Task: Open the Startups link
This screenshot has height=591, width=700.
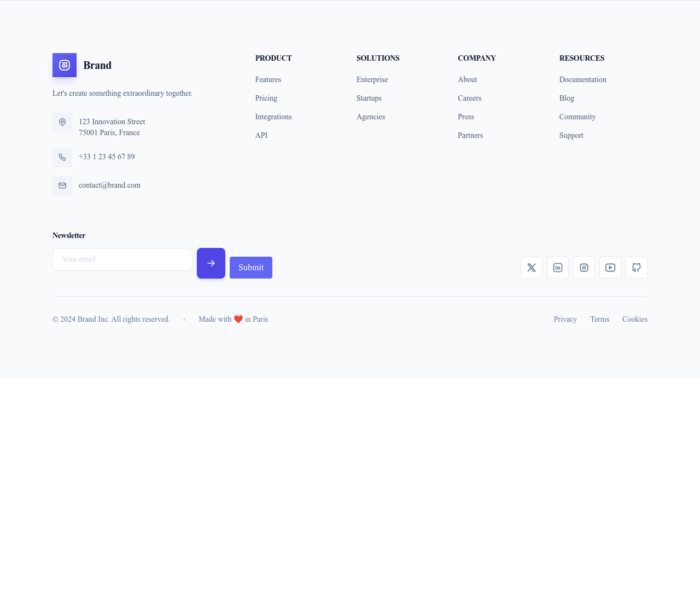Action: pyautogui.click(x=369, y=98)
